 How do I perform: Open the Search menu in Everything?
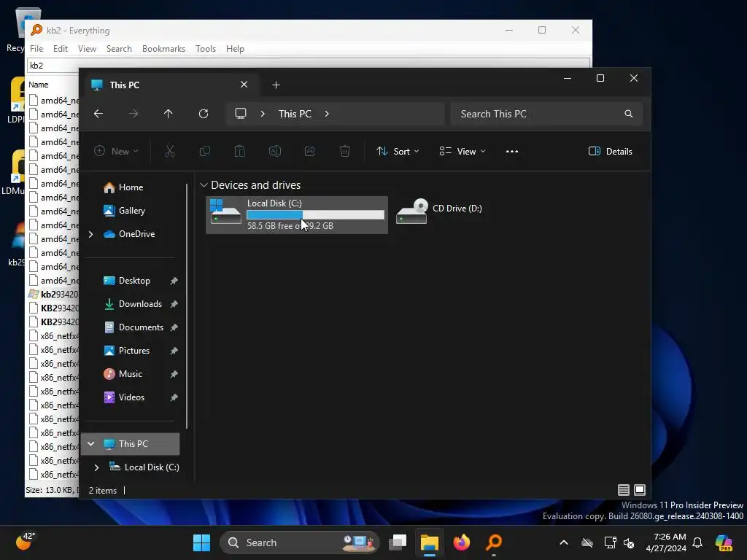click(119, 49)
